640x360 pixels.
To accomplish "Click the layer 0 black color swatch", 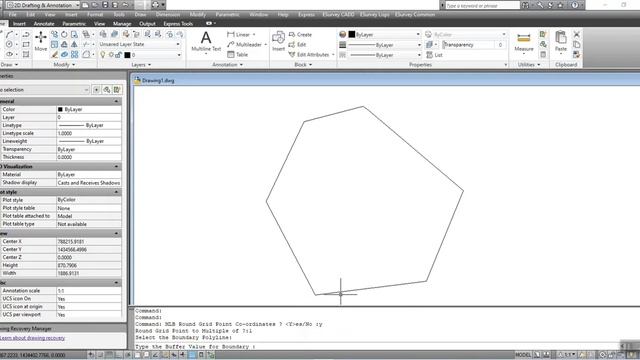I will click(x=127, y=55).
